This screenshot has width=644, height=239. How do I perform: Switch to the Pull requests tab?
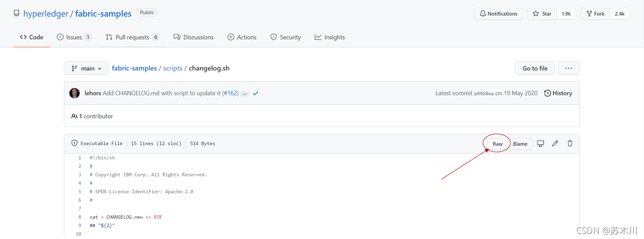click(132, 37)
